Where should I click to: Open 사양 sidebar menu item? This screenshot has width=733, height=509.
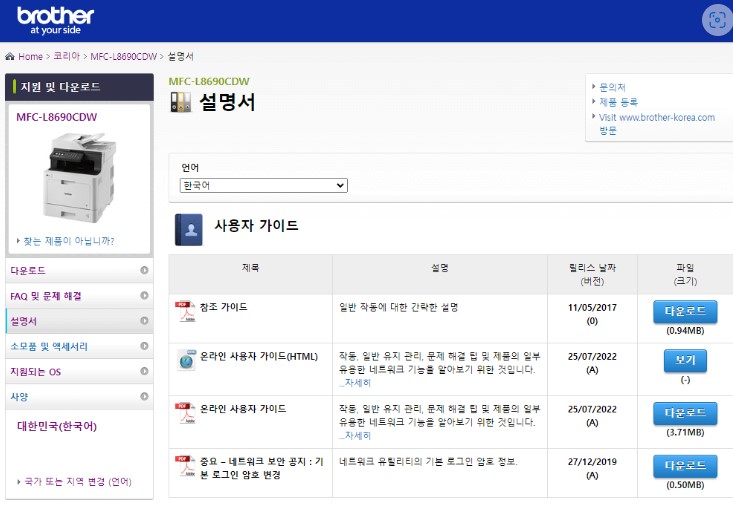(79, 396)
